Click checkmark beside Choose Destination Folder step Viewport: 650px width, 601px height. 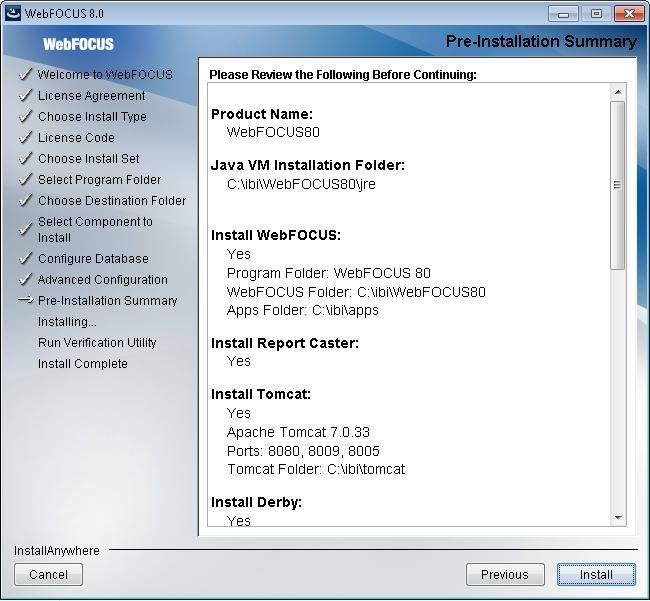click(26, 200)
